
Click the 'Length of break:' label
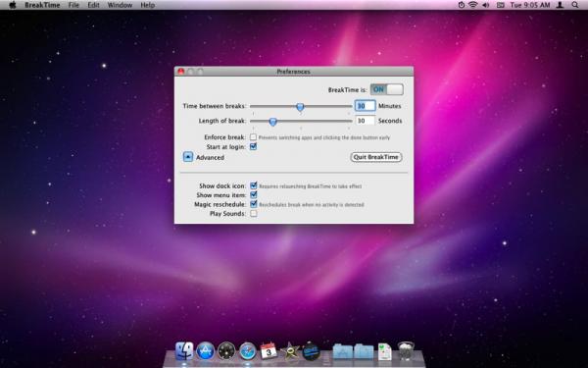(222, 121)
